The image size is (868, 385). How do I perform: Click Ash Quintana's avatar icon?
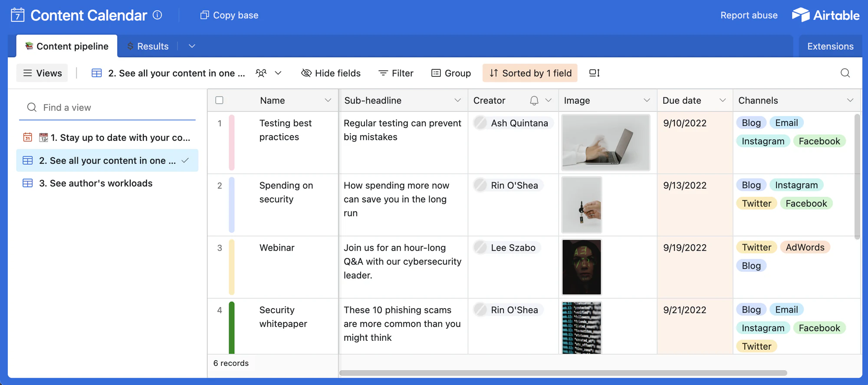pyautogui.click(x=480, y=123)
